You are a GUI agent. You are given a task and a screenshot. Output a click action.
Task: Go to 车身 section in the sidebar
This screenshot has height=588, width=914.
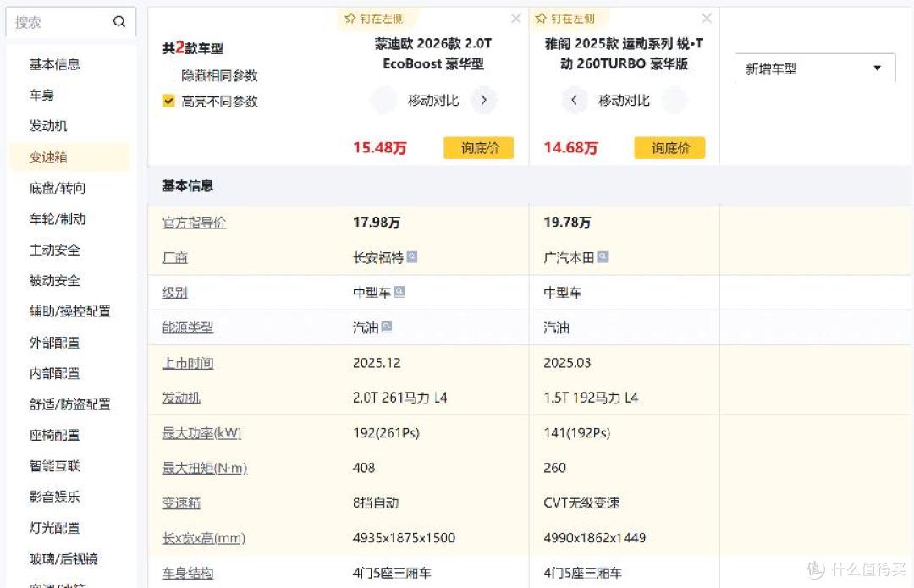[x=41, y=95]
